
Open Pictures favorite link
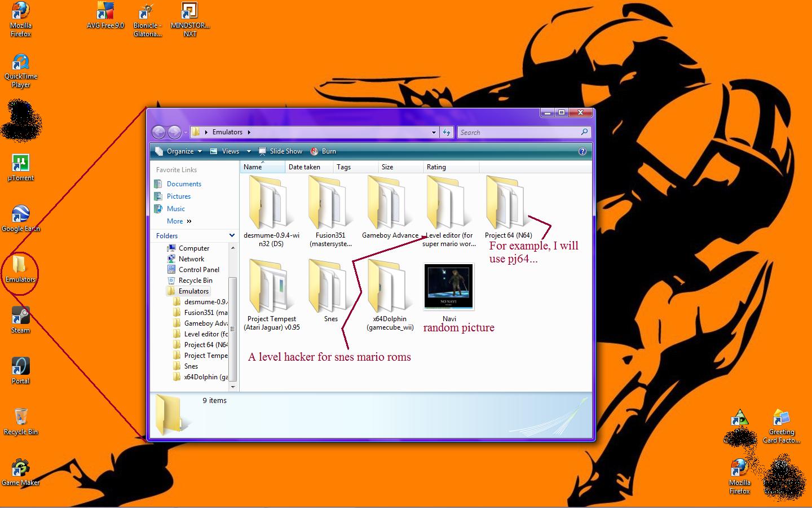pyautogui.click(x=173, y=196)
